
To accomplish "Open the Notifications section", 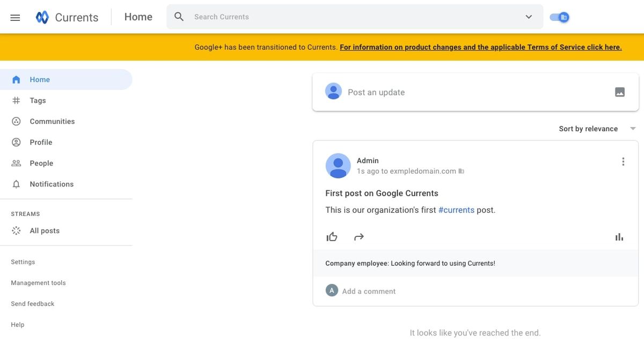I will pos(51,184).
